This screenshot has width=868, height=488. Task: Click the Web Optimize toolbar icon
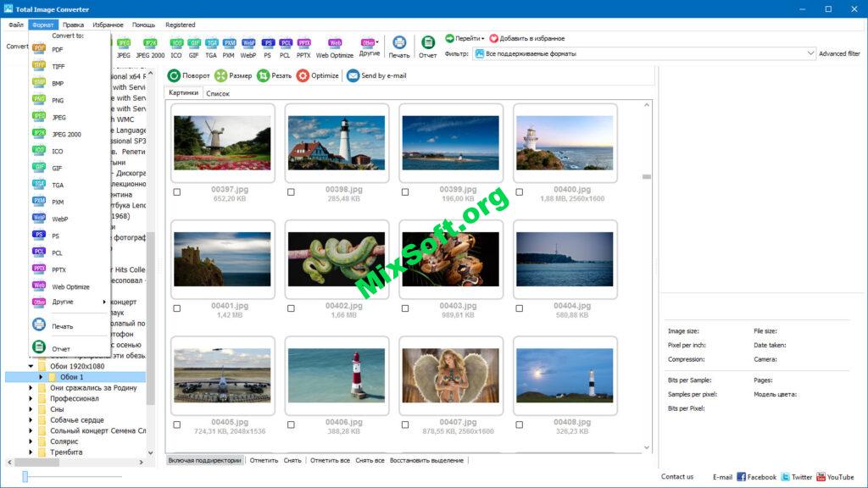tap(334, 48)
